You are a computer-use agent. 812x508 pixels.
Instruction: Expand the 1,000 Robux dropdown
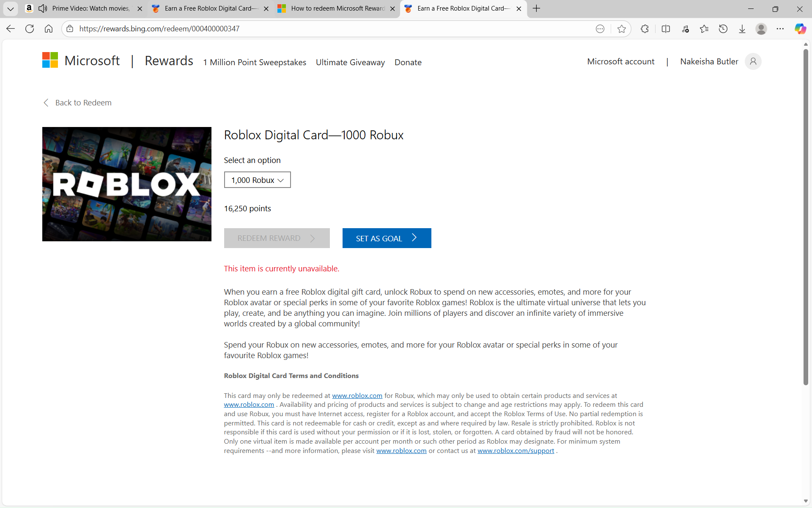pyautogui.click(x=257, y=180)
